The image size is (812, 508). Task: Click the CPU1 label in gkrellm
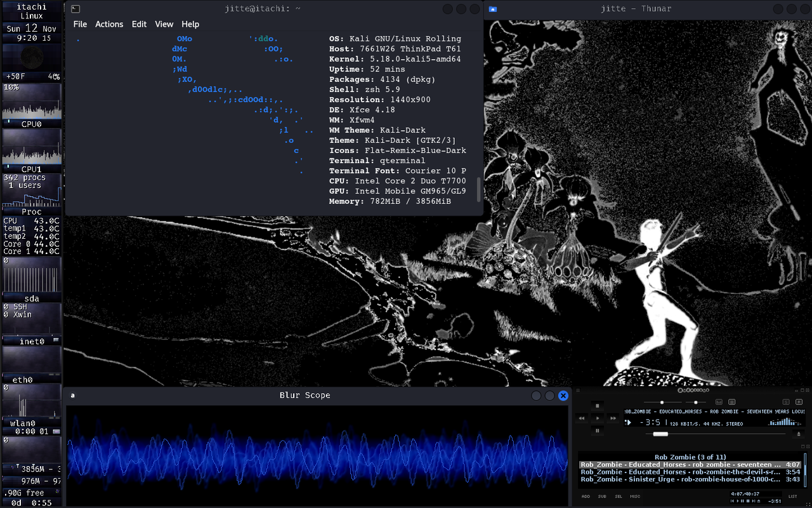[x=32, y=170]
